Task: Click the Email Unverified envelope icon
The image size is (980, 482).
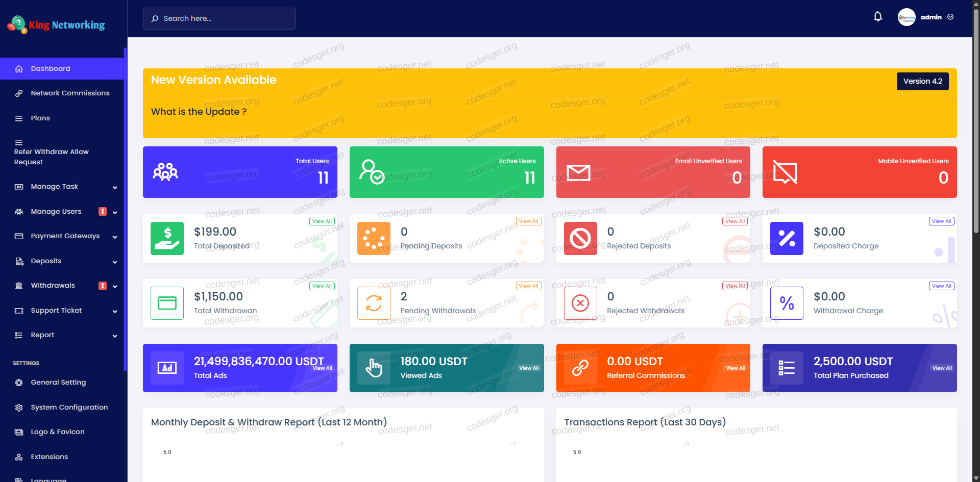Action: pyautogui.click(x=578, y=172)
